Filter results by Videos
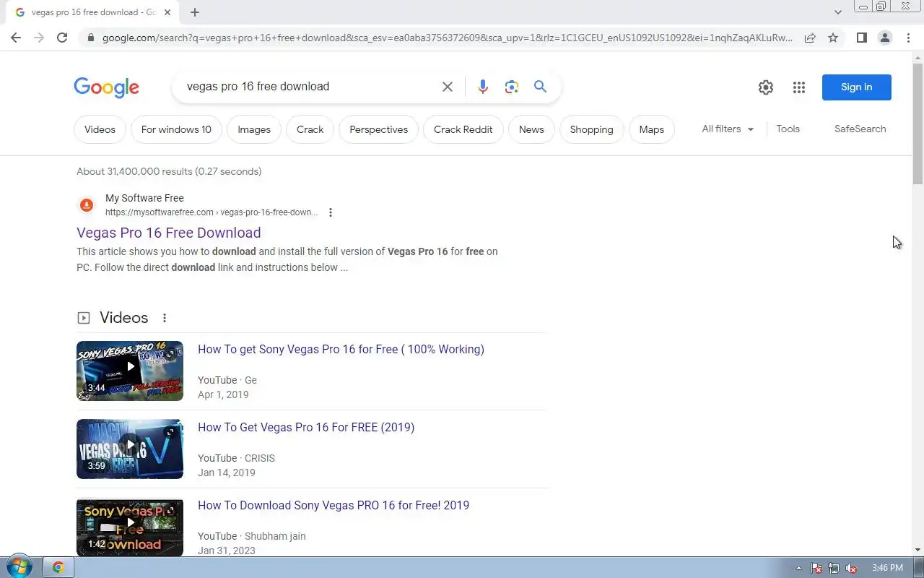924x578 pixels. point(100,129)
